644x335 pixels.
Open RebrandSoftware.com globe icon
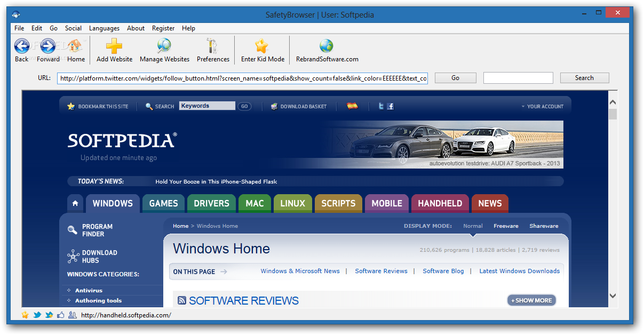pos(327,46)
